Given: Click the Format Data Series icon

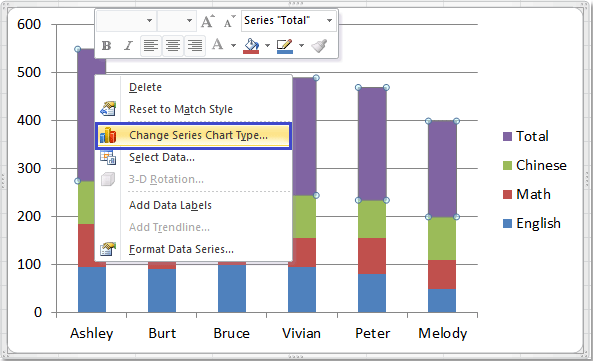Looking at the screenshot, I should [x=108, y=249].
